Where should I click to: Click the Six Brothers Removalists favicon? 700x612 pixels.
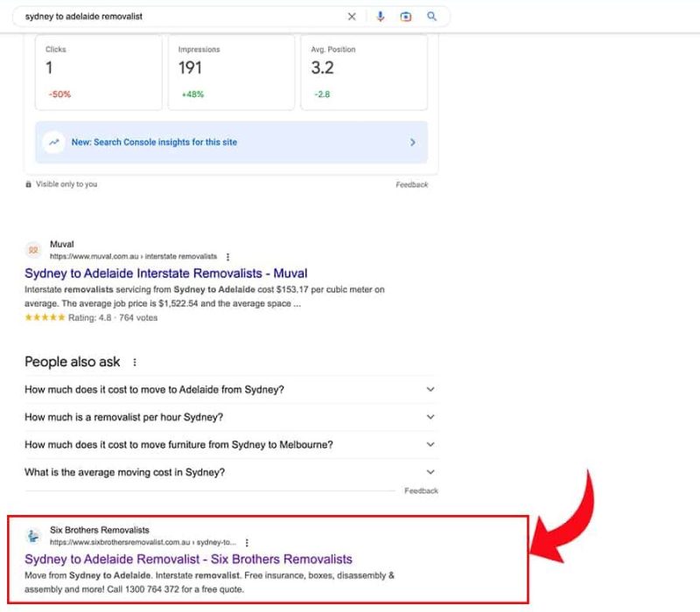pos(33,536)
